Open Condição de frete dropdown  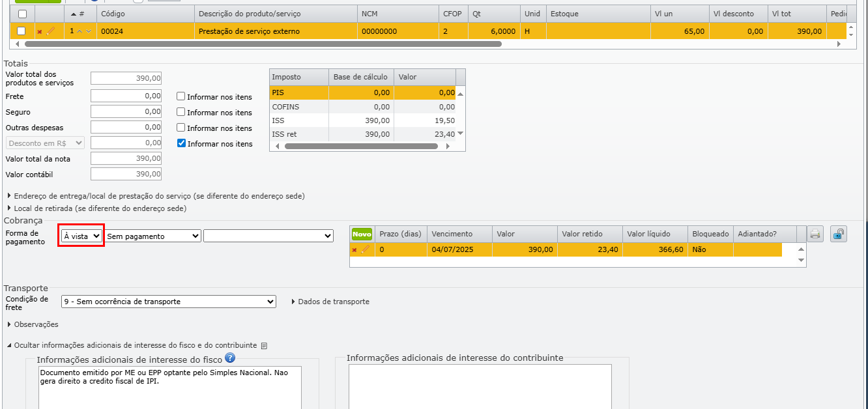click(169, 302)
